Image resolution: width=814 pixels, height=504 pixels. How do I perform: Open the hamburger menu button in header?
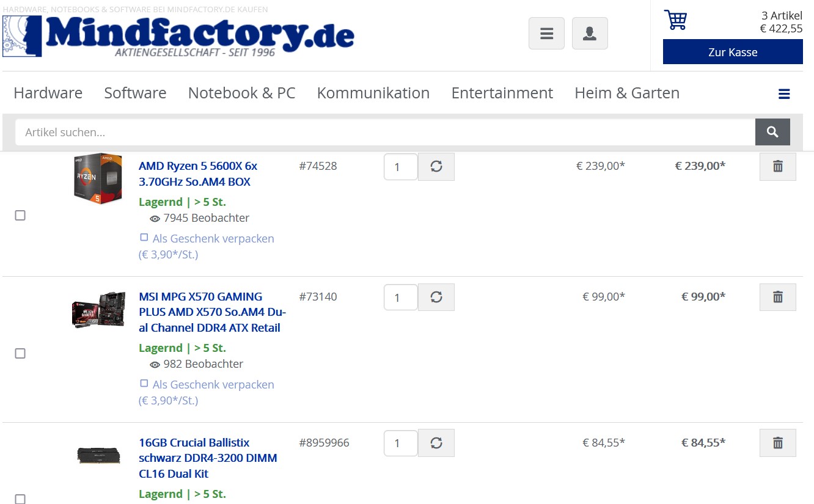click(x=546, y=34)
